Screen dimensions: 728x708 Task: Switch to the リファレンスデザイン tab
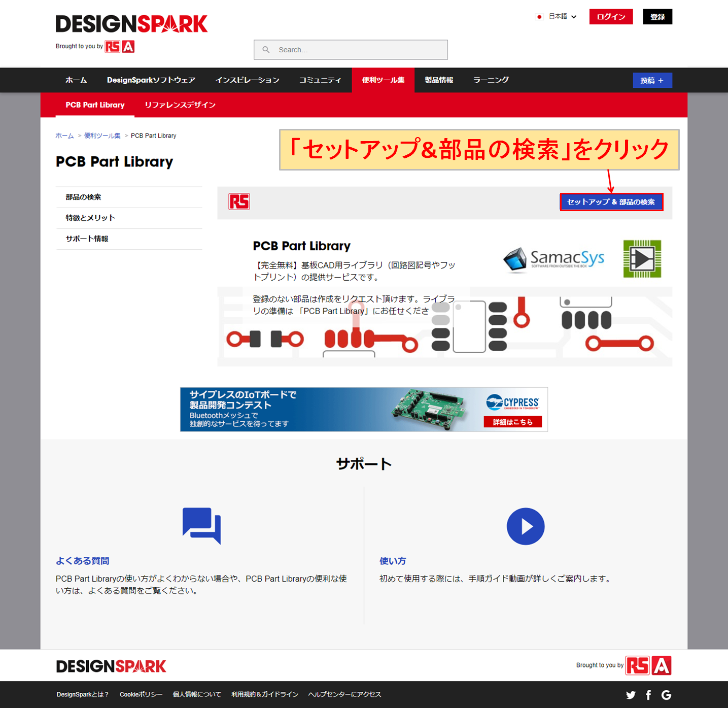click(180, 105)
